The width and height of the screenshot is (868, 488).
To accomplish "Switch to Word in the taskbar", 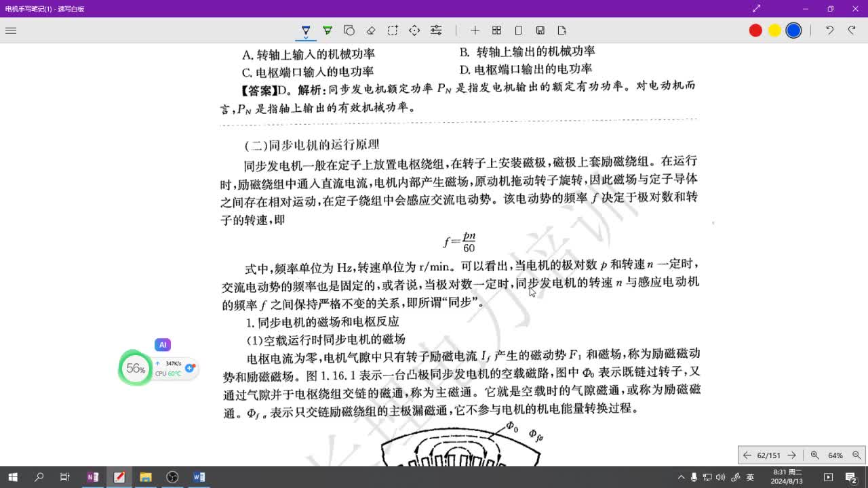I will coord(199,477).
